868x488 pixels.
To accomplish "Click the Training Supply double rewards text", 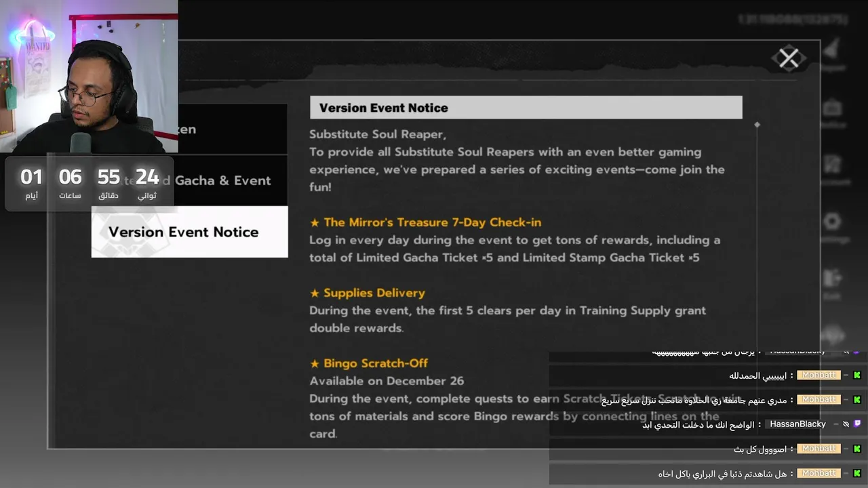I will 508,319.
